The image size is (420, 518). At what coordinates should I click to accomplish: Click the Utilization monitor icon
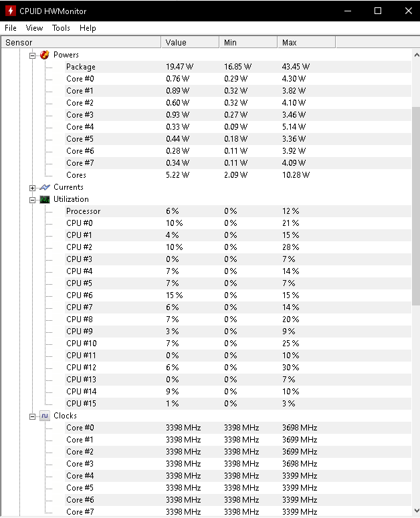tap(45, 200)
